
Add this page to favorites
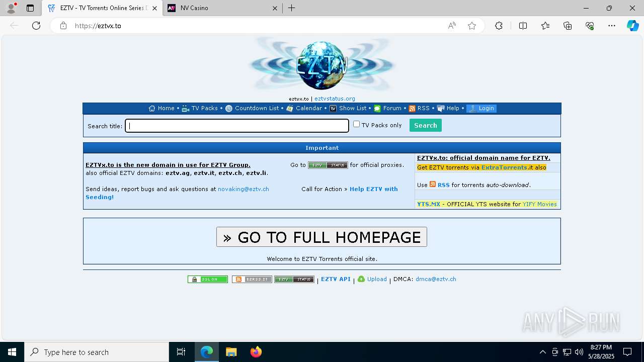[472, 26]
